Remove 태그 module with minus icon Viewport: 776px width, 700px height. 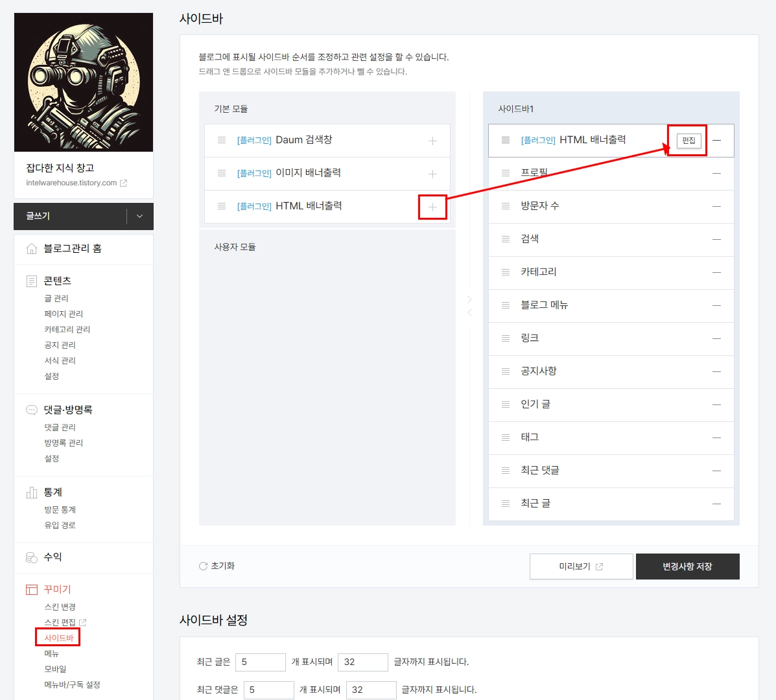click(716, 437)
